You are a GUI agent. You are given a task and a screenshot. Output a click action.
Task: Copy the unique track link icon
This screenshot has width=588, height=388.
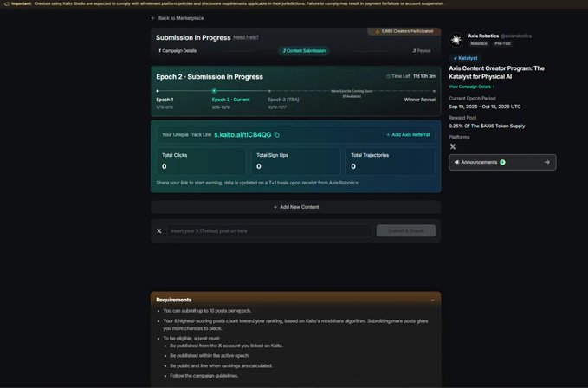coord(277,134)
